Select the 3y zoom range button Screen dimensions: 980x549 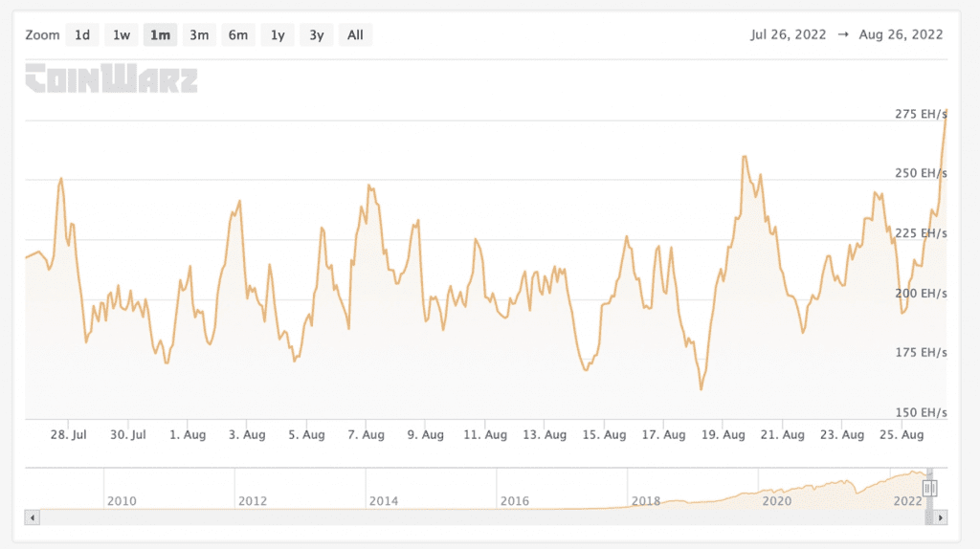[316, 35]
